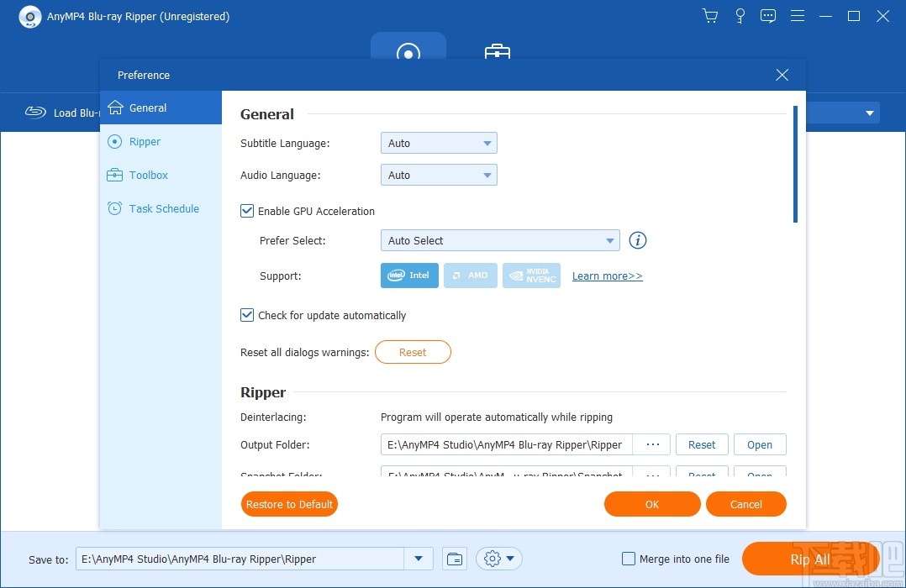Select Task Schedule in the preference sidebar

click(161, 208)
